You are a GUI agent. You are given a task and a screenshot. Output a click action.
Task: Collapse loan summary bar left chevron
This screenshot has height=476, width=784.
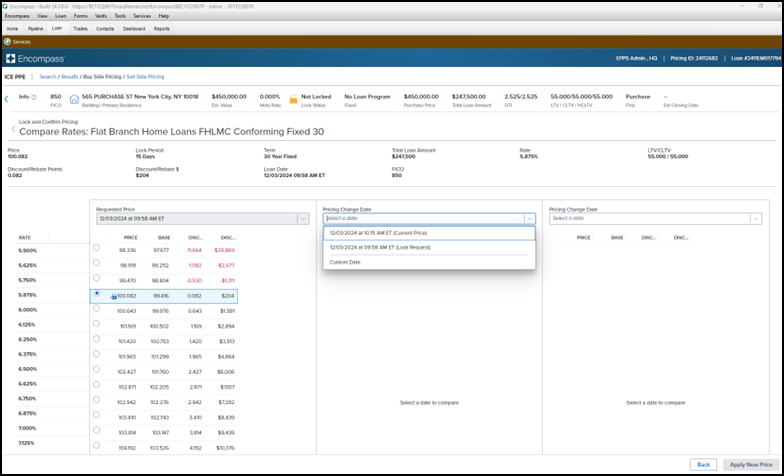6,99
